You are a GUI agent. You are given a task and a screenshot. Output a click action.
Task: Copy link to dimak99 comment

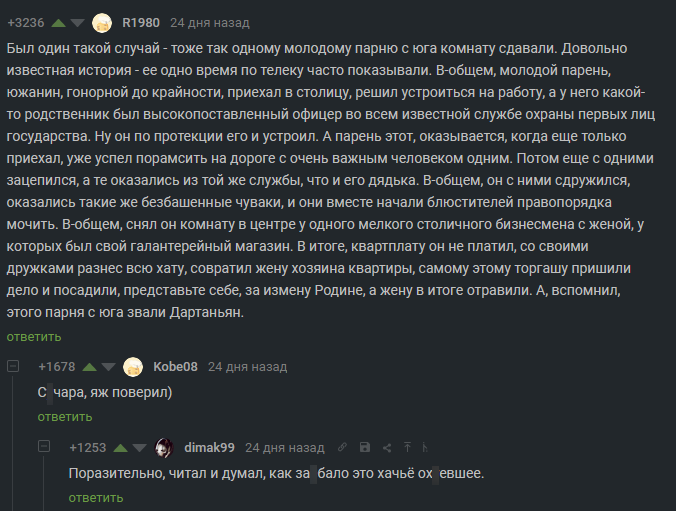(x=342, y=447)
